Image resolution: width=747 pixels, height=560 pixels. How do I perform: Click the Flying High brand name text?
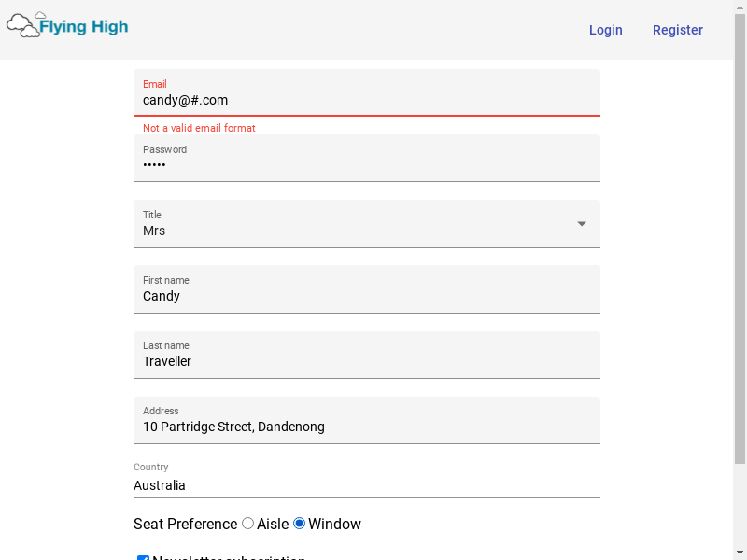click(84, 27)
